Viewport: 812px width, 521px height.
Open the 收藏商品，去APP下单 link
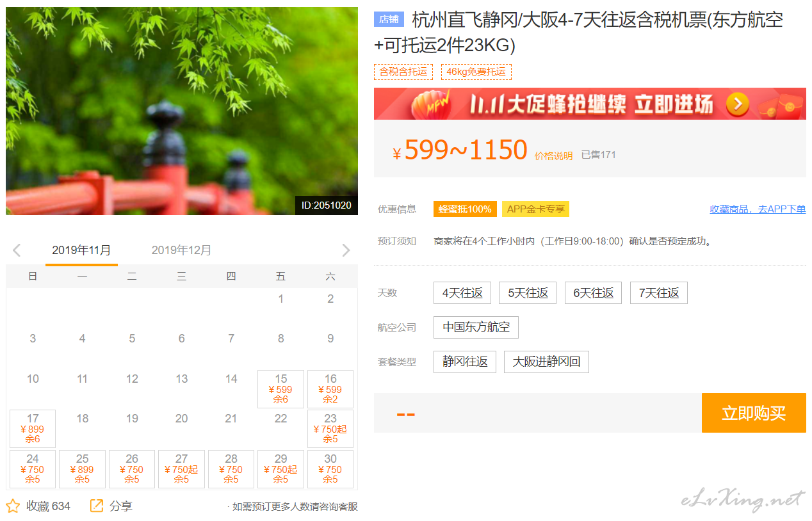tap(758, 209)
